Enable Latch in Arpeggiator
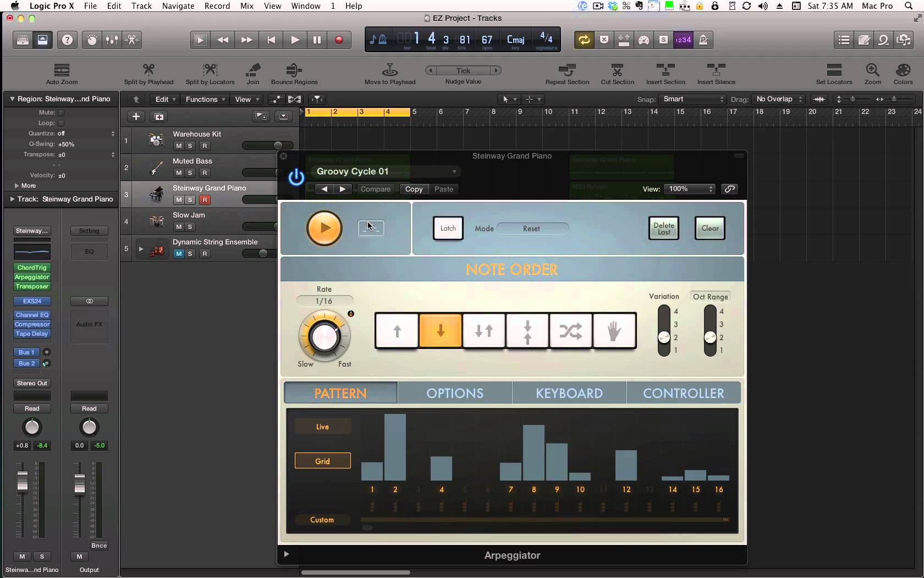 tap(448, 228)
